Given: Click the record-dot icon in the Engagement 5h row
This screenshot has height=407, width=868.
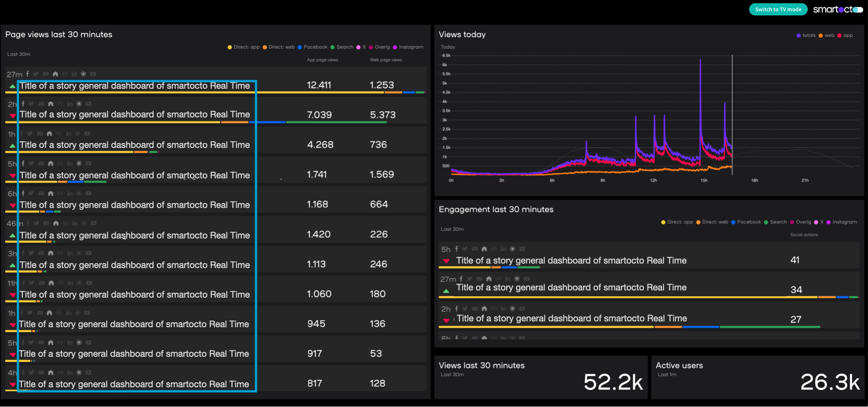Looking at the screenshot, I should pos(512,249).
